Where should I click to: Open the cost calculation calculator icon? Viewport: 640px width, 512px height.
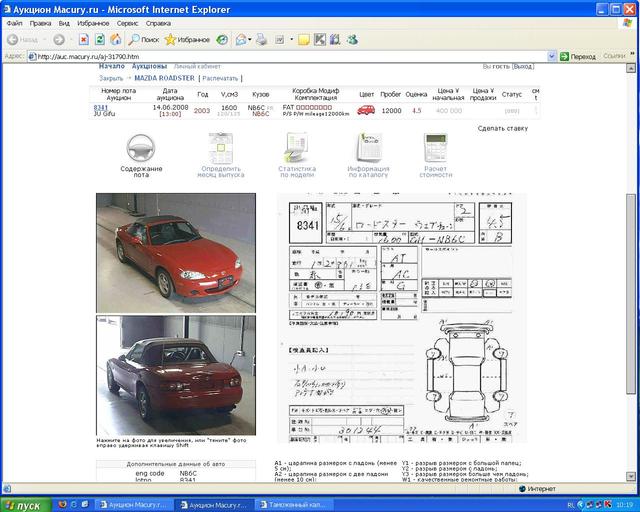coord(435,148)
